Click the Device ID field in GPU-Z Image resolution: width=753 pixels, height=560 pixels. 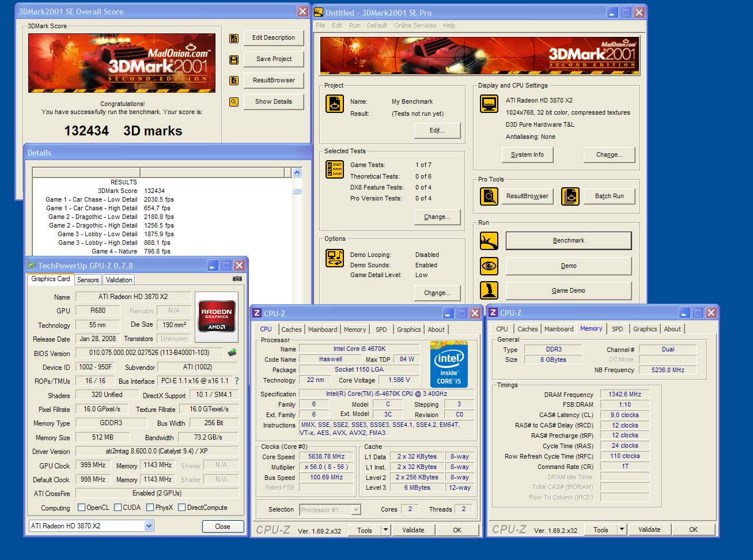[x=96, y=367]
